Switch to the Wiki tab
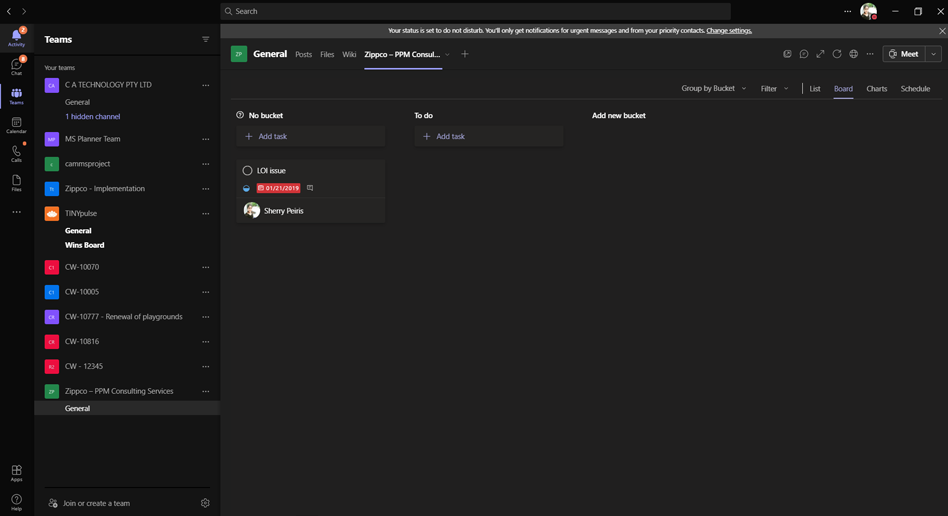The width and height of the screenshot is (948, 516). pos(349,54)
